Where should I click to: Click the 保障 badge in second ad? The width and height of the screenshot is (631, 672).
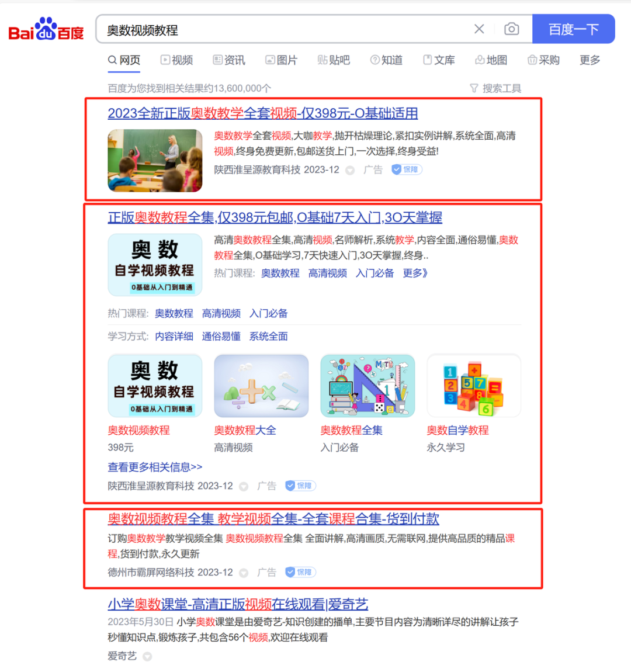pos(301,486)
